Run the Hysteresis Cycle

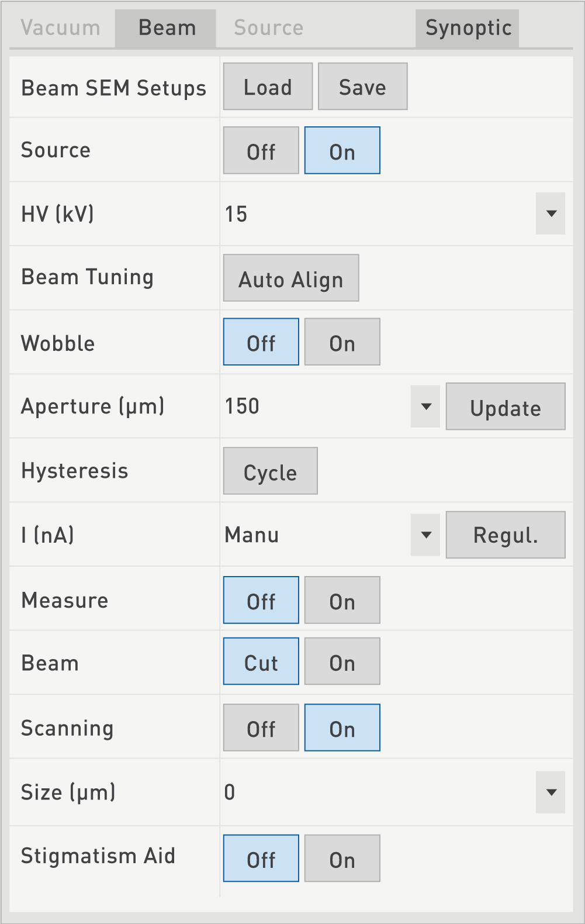click(270, 471)
